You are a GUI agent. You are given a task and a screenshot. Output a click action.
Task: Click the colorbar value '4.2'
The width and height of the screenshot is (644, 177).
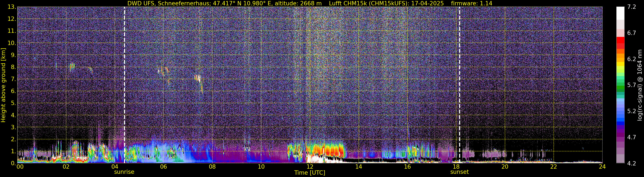[x=632, y=163]
